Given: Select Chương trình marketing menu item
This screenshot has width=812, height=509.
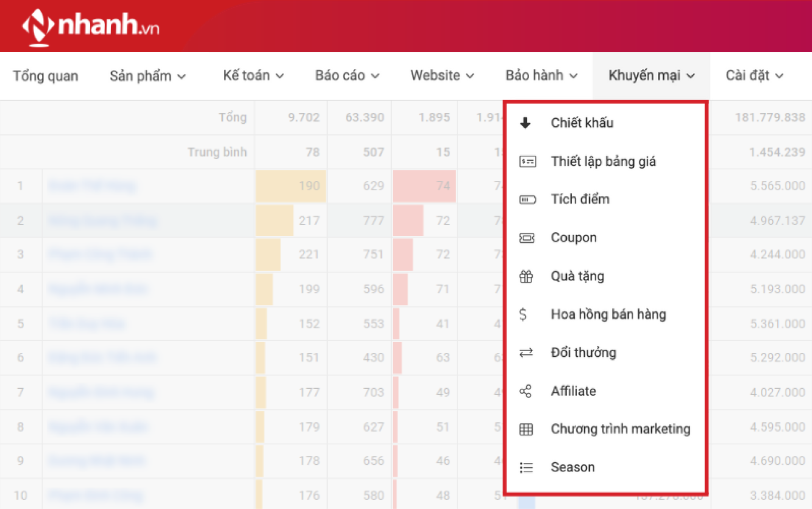Looking at the screenshot, I should [x=620, y=429].
